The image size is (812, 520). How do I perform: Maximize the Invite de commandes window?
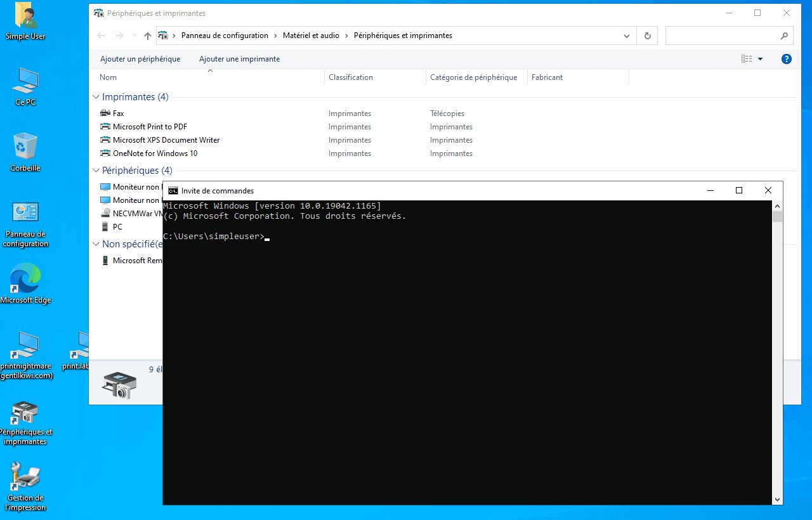(738, 190)
